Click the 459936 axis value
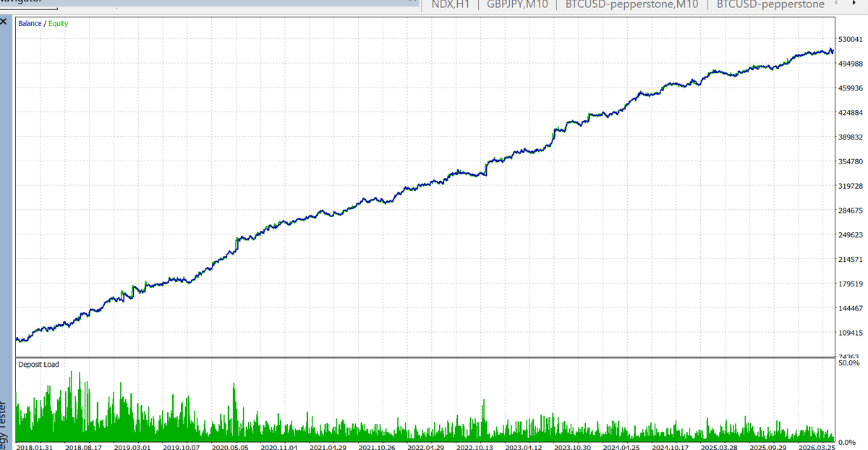The image size is (868, 450). [x=852, y=88]
